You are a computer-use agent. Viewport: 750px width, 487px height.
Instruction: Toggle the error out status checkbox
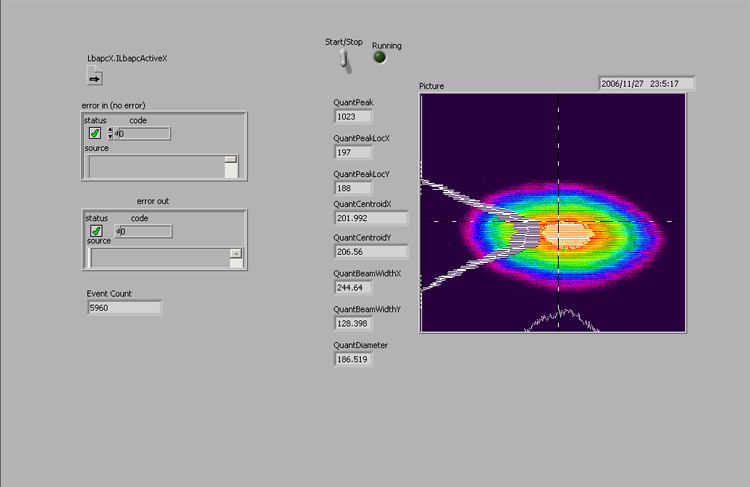[x=96, y=231]
